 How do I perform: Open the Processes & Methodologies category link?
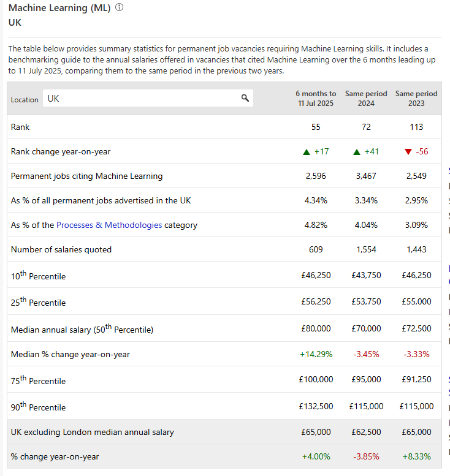[109, 225]
